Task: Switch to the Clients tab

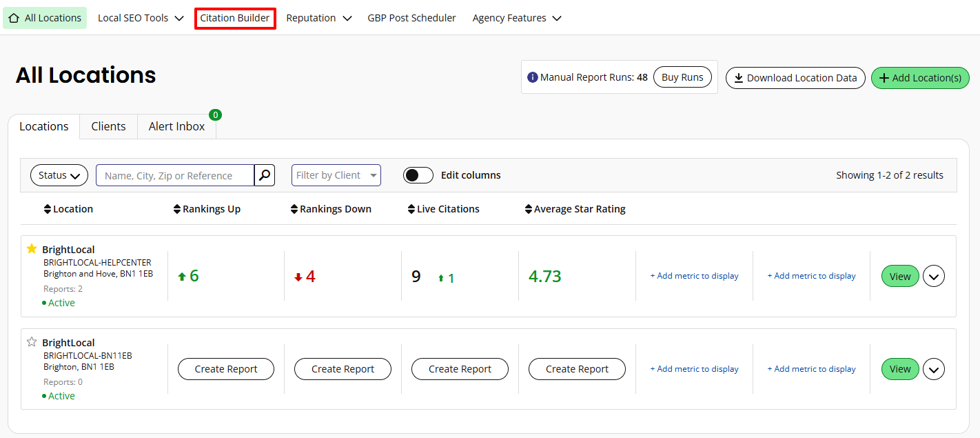Action: [x=108, y=126]
